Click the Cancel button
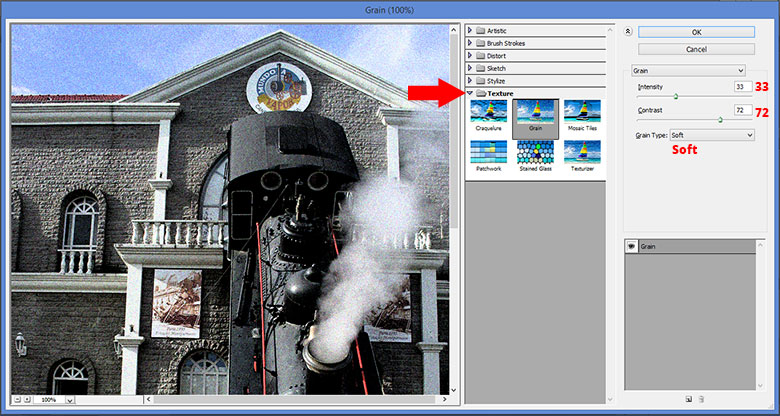The height and width of the screenshot is (416, 780). tap(696, 48)
